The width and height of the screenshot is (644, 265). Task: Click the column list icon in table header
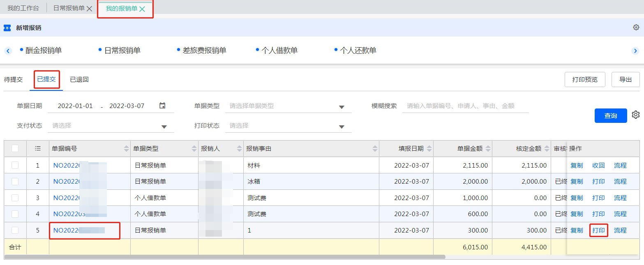[38, 149]
